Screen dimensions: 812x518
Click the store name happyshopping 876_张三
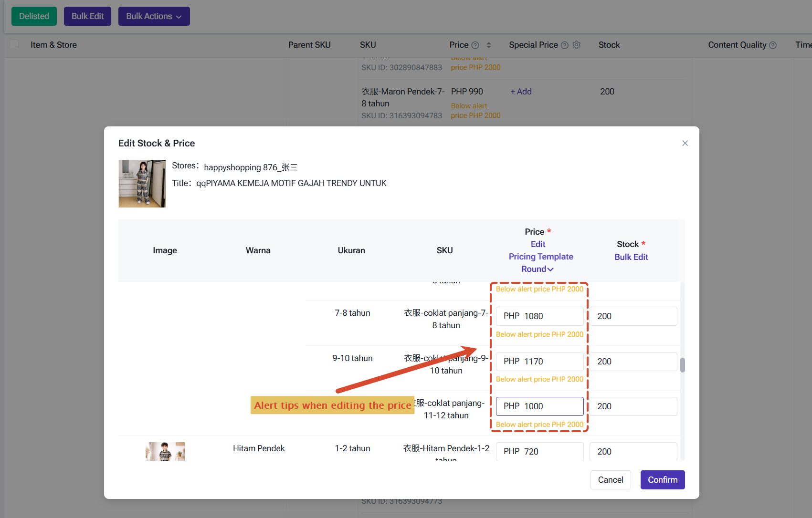pyautogui.click(x=251, y=167)
